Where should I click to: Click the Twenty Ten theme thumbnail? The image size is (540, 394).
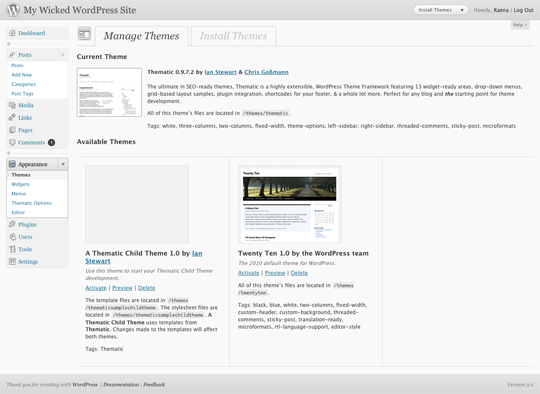tap(290, 204)
